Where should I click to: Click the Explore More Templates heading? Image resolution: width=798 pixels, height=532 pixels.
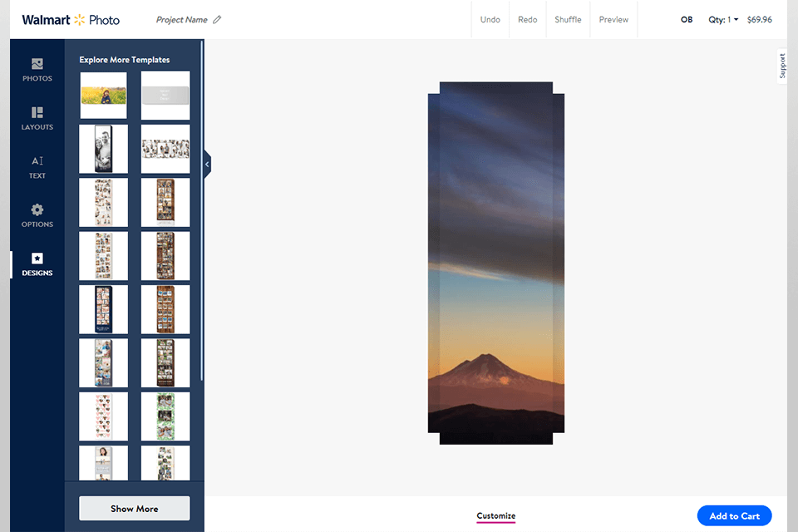point(125,60)
